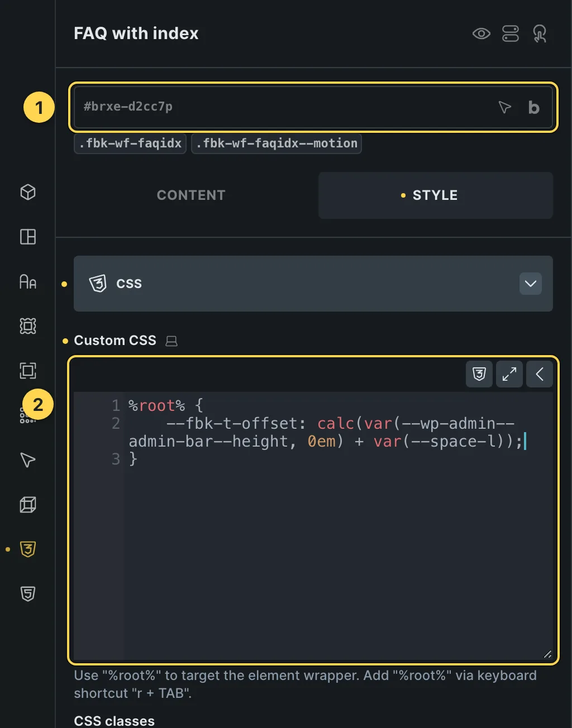Click the left chevron in editor toolbar
572x728 pixels.
(x=540, y=374)
